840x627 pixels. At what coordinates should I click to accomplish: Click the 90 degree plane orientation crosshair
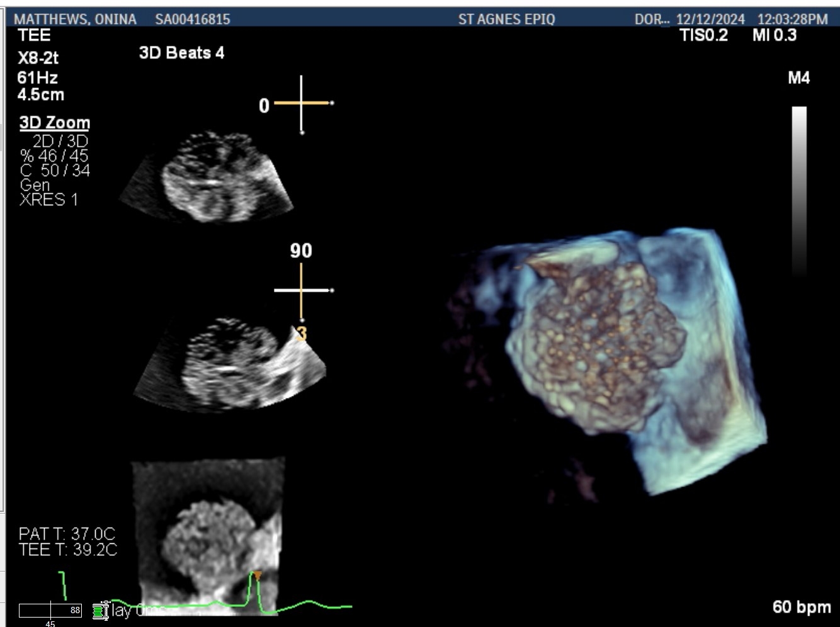(302, 290)
